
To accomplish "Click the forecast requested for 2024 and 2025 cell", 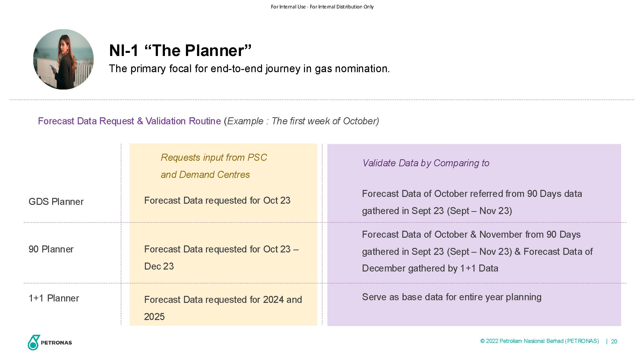I will click(223, 308).
